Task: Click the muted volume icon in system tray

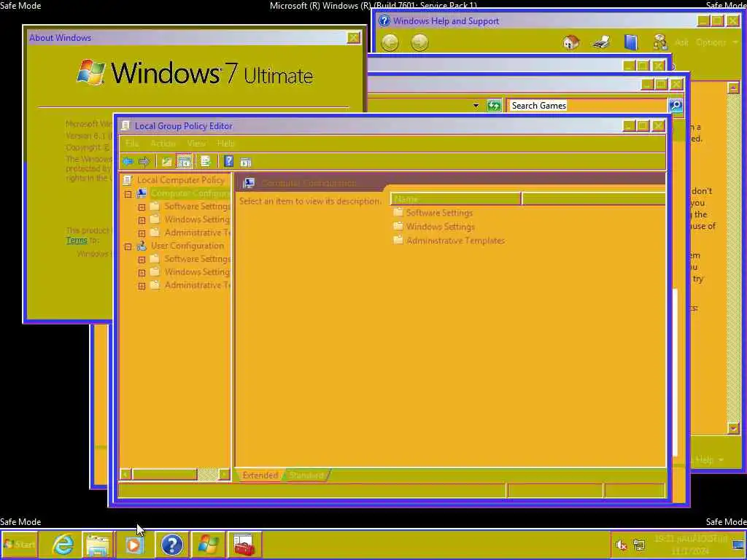Action: click(x=621, y=544)
